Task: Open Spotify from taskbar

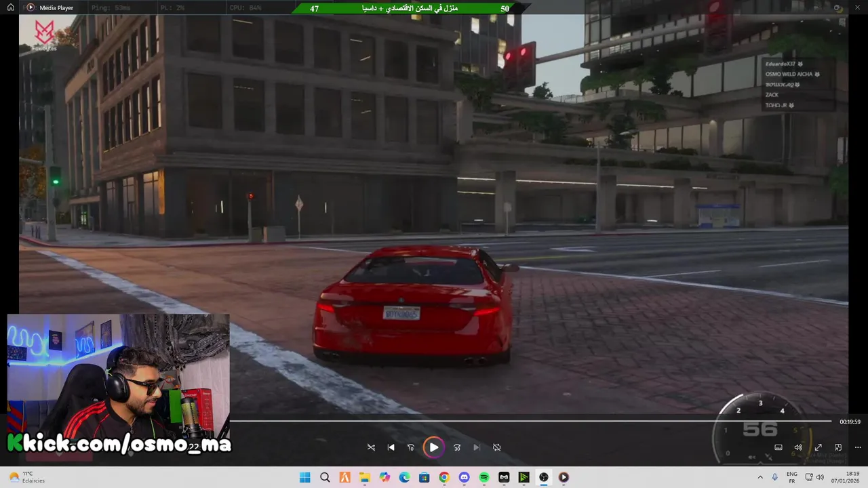Action: 484,477
